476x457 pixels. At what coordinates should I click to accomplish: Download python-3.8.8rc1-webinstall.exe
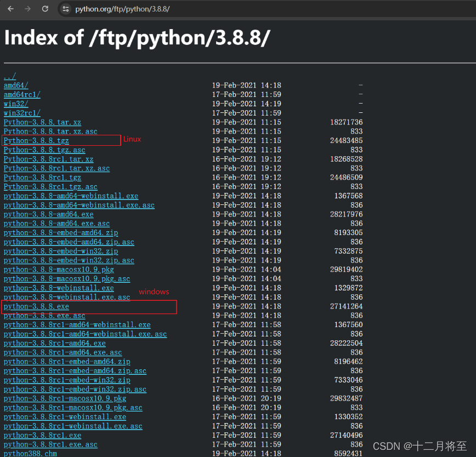[x=65, y=416]
